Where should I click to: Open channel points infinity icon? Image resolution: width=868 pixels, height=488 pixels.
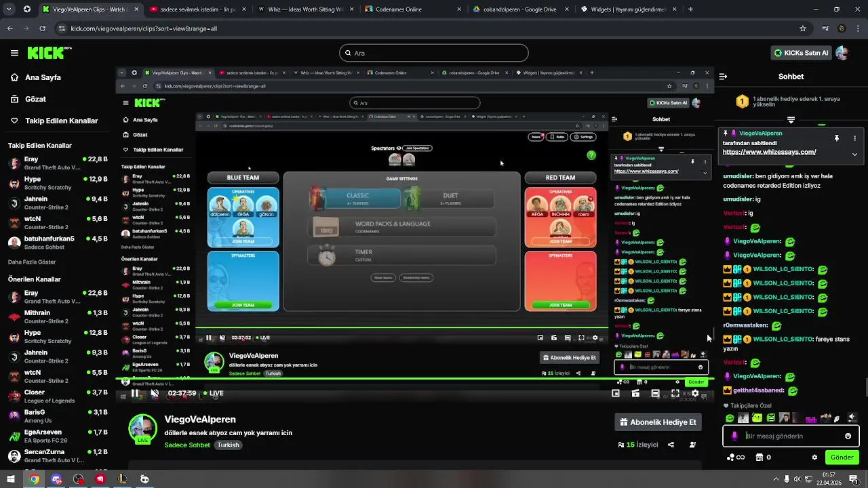(735, 457)
